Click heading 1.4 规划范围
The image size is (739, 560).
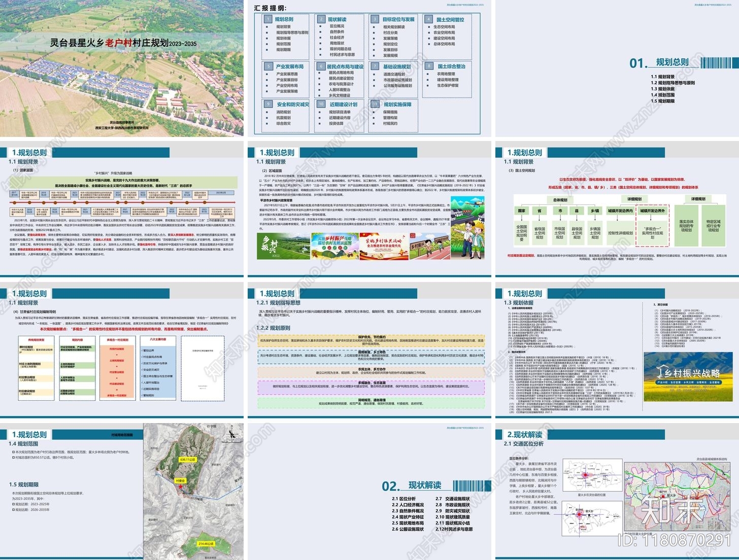click(x=23, y=444)
